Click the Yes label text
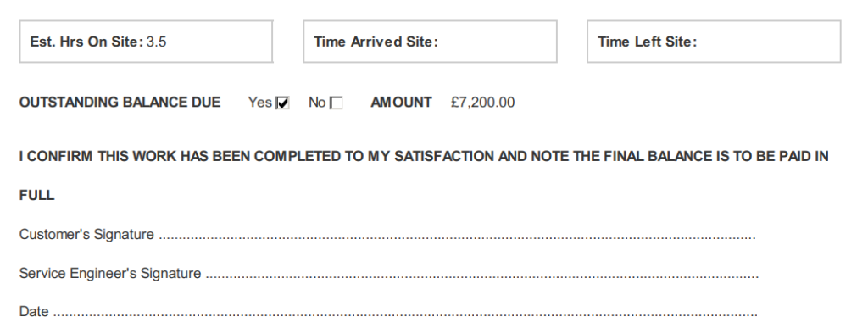 (260, 103)
